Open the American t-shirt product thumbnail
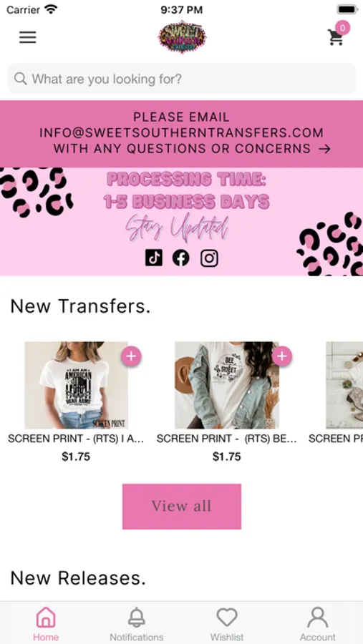 pos(76,385)
